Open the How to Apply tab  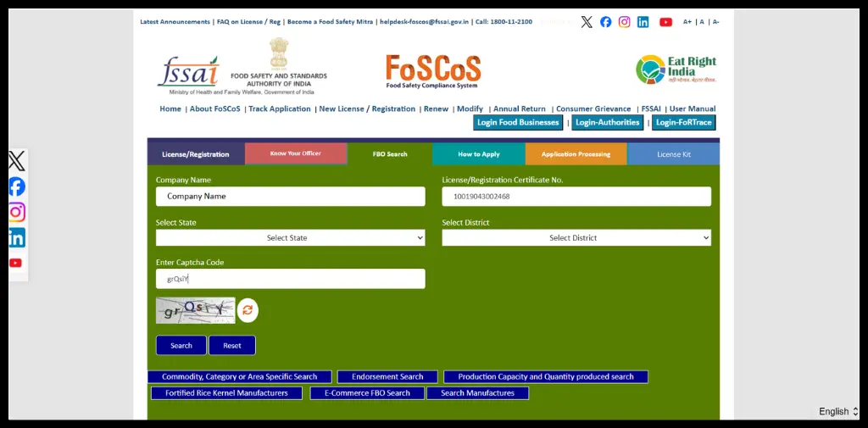point(479,154)
